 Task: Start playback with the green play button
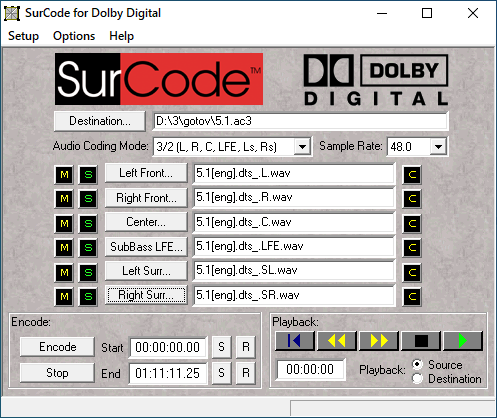pyautogui.click(x=463, y=341)
